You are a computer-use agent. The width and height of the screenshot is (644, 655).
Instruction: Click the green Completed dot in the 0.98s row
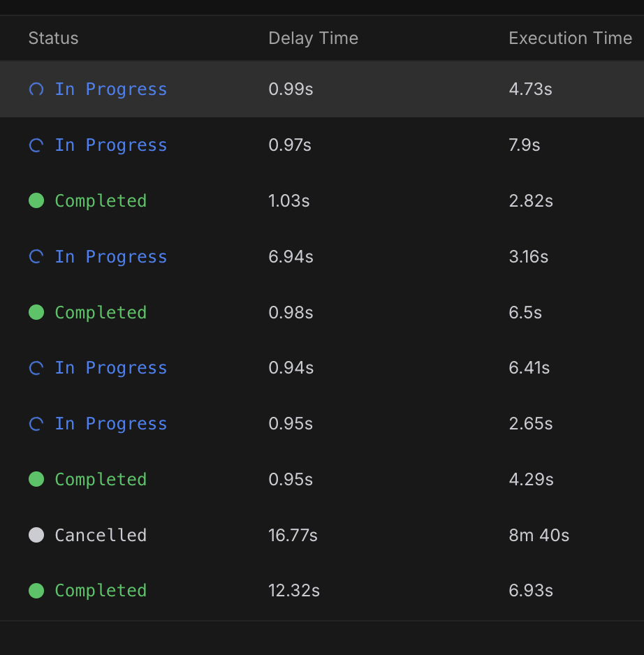(x=36, y=312)
